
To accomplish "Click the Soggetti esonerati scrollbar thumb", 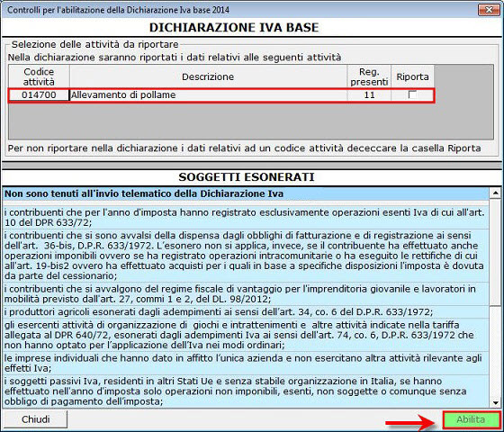I will pyautogui.click(x=495, y=252).
